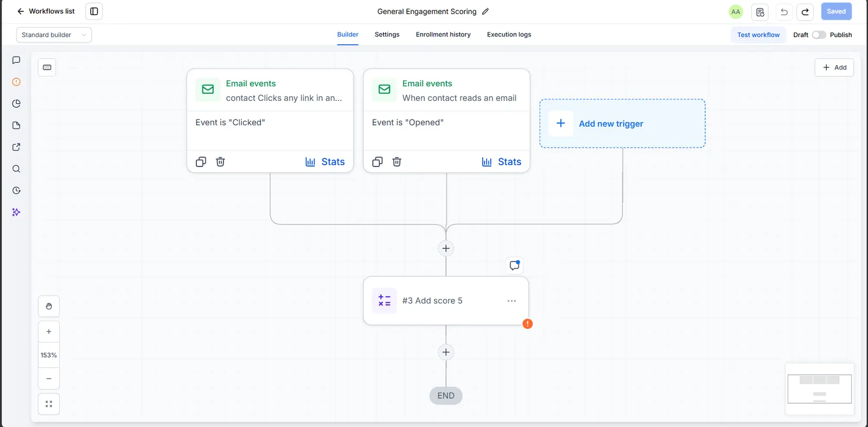Zoom in the canvas
Screen dimensions: 868x427
49,332
